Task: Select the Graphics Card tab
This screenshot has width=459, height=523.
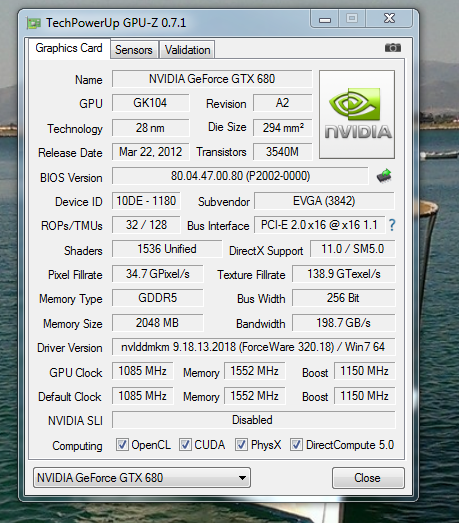Action: tap(69, 48)
